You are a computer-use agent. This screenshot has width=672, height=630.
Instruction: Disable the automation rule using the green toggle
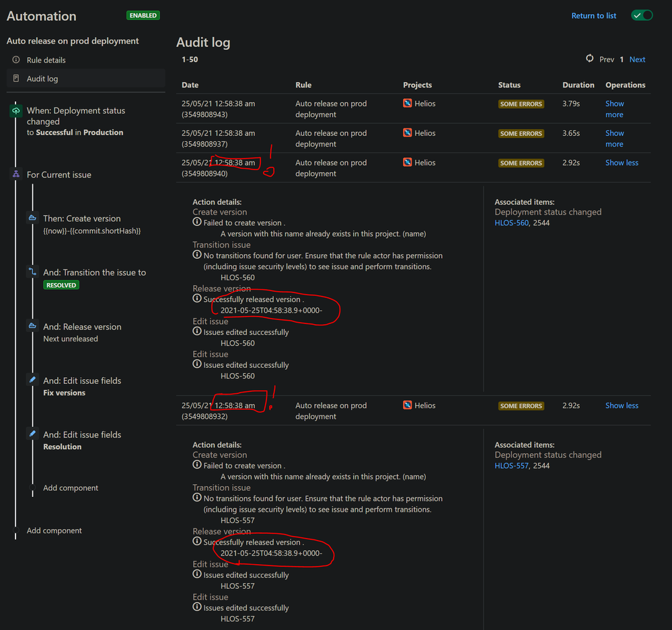pos(641,14)
